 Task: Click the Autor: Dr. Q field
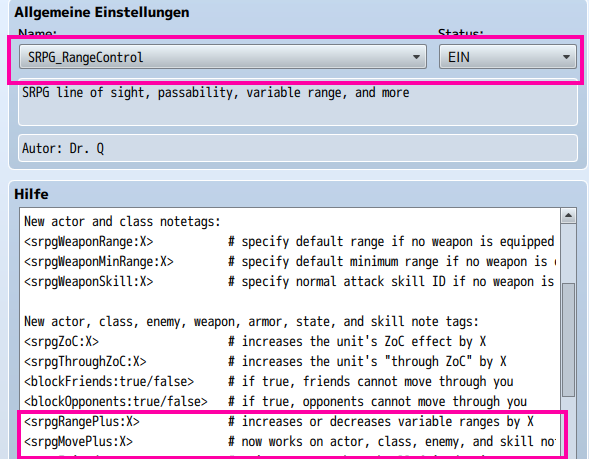click(298, 148)
